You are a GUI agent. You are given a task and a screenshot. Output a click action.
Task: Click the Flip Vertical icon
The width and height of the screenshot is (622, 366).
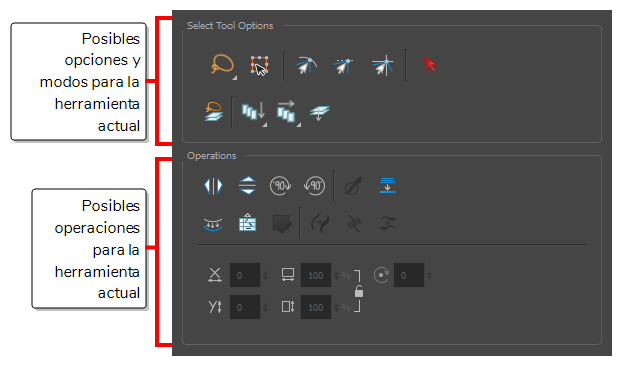click(247, 186)
